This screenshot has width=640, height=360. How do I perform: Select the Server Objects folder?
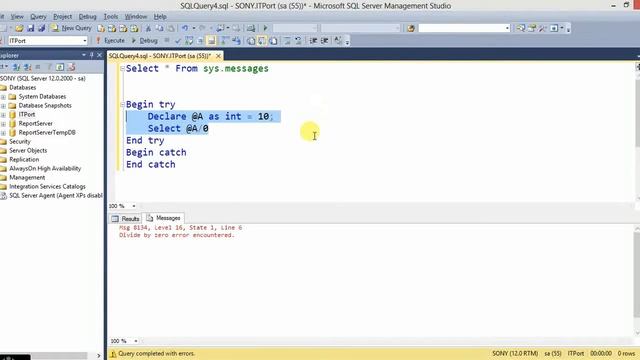click(28, 151)
